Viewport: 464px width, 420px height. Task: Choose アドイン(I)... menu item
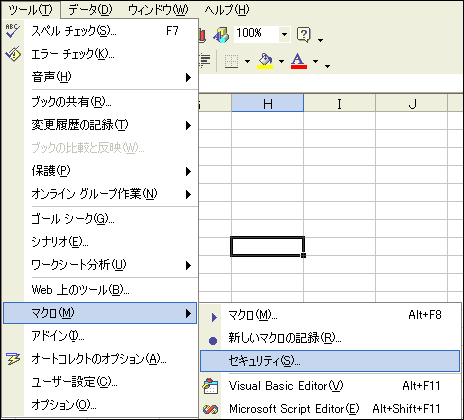[x=100, y=336]
